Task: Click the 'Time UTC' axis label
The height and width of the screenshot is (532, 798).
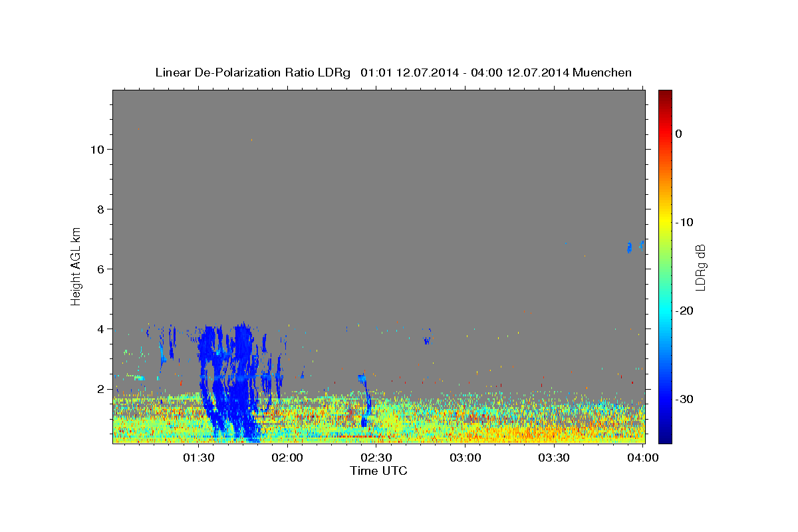Action: coord(378,471)
